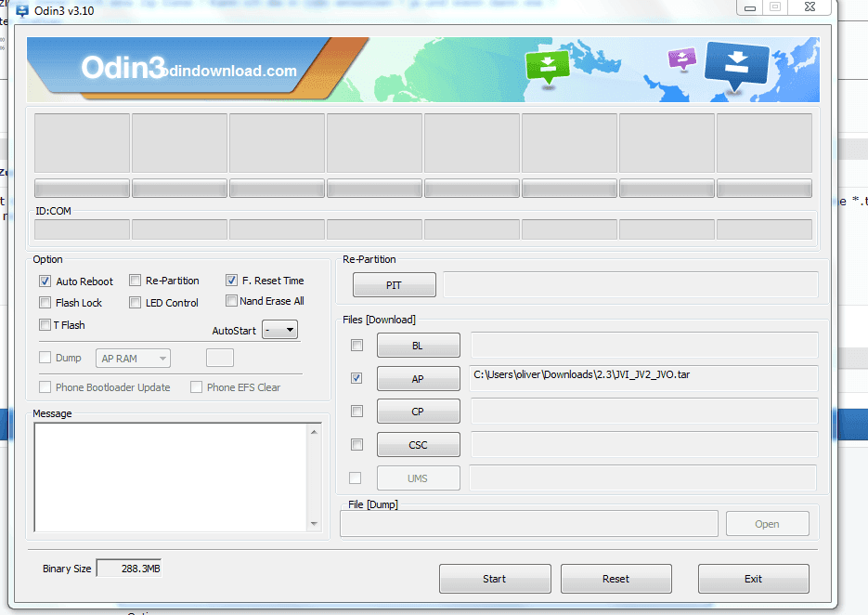Click the Message box scroll up arrow
The width and height of the screenshot is (868, 615).
tap(315, 432)
